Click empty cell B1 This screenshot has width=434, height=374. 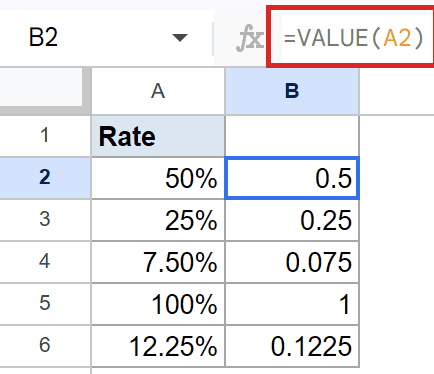[292, 136]
